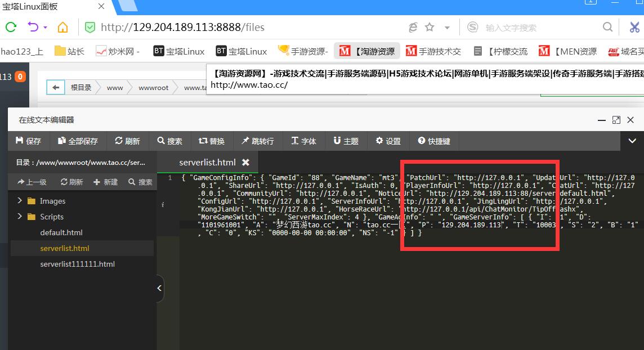Image resolution: width=644 pixels, height=350 pixels.
Task: Expand the Images folder
Action: [20, 201]
